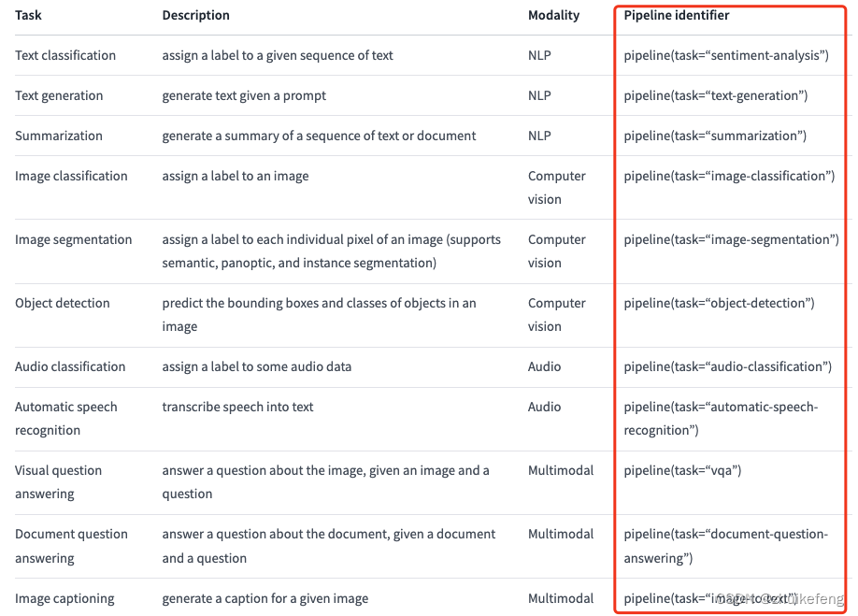858x616 pixels.
Task: Click the automatic-speech-recognition pipeline identifier
Action: point(720,418)
